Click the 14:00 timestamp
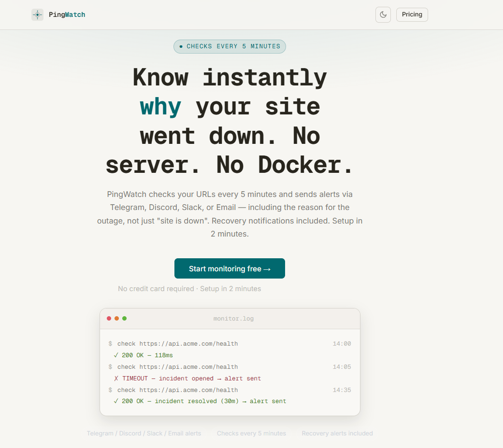503x448 pixels. click(x=342, y=344)
